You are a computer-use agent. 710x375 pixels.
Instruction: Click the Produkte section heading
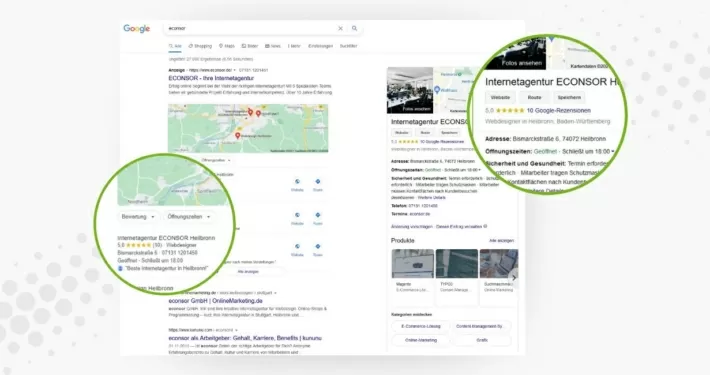click(x=403, y=240)
